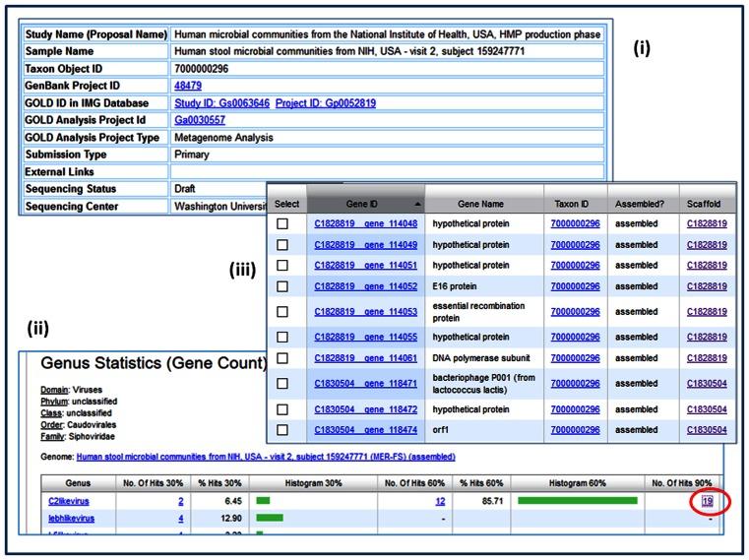Open 60% hits count 12 link
The height and width of the screenshot is (560, 749).
440,501
